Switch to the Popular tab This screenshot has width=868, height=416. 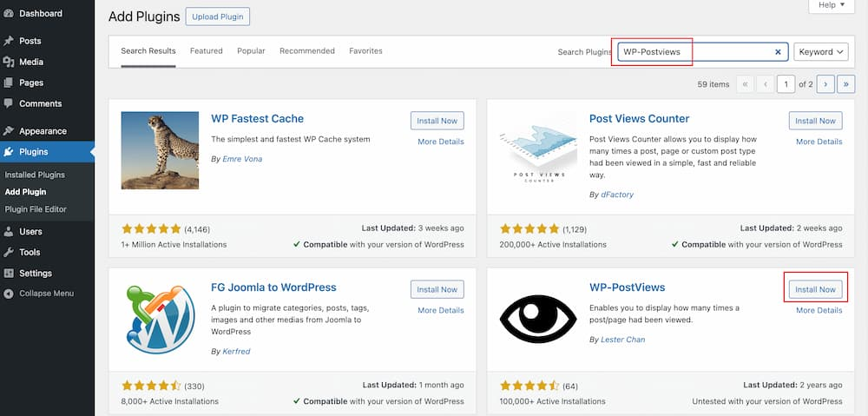(x=252, y=51)
